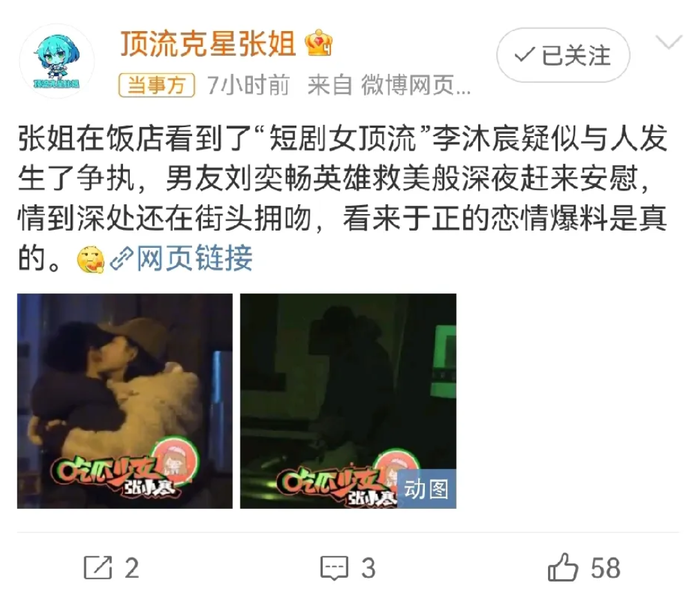Tap the repost count 2
Screen dimensions: 700x600
[x=132, y=568]
